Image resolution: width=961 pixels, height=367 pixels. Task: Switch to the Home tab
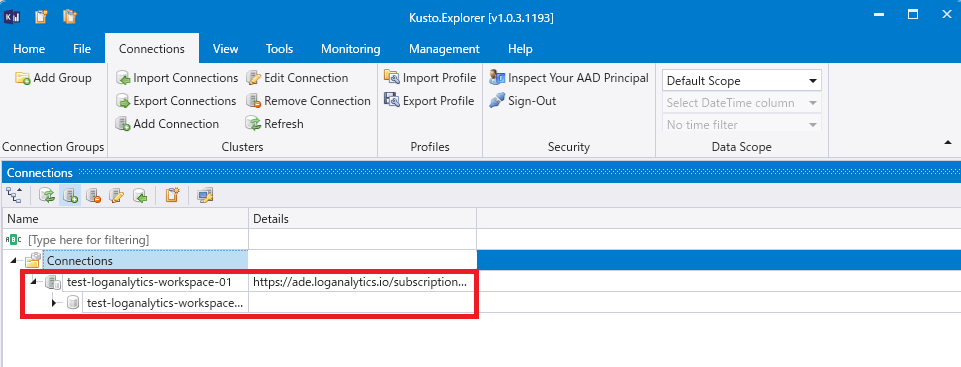point(29,49)
